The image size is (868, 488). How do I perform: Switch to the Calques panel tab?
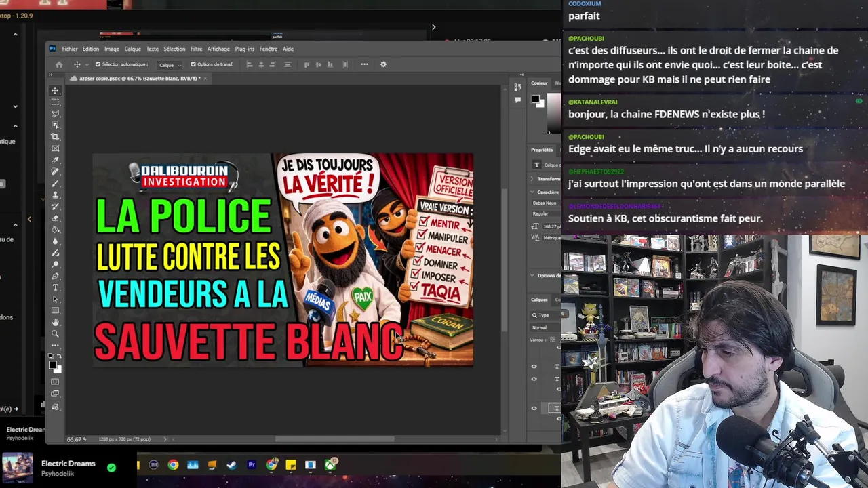[539, 299]
